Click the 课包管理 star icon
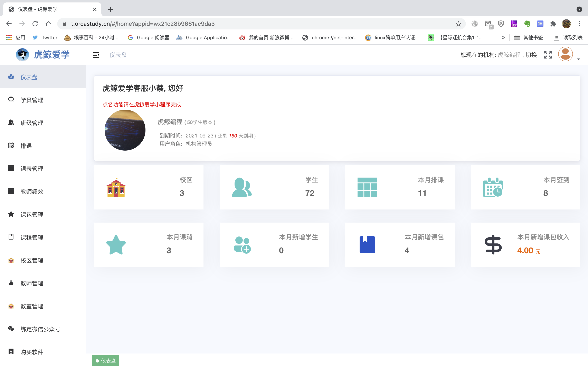The image size is (588, 367). (x=11, y=214)
